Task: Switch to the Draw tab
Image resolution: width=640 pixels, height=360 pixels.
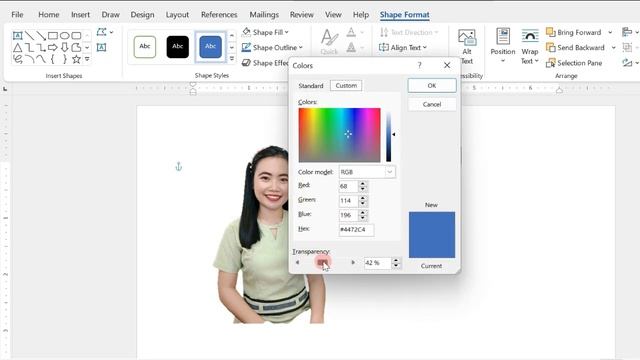Action: click(111, 15)
